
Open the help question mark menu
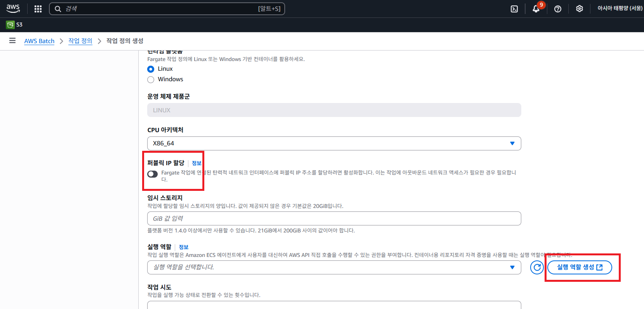pos(557,9)
